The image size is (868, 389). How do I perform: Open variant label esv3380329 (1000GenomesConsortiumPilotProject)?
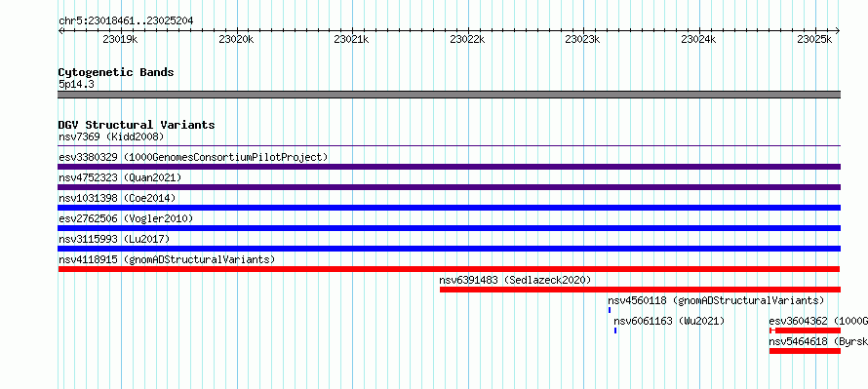pyautogui.click(x=193, y=157)
